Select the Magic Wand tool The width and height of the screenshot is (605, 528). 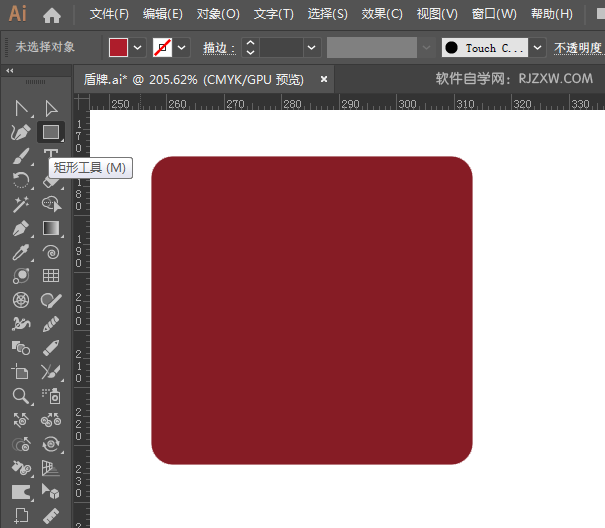[x=20, y=204]
